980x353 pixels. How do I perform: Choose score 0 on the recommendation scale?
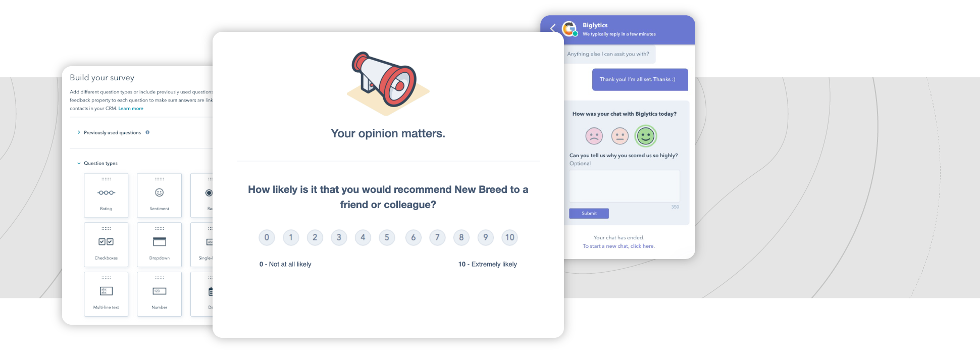pos(267,237)
